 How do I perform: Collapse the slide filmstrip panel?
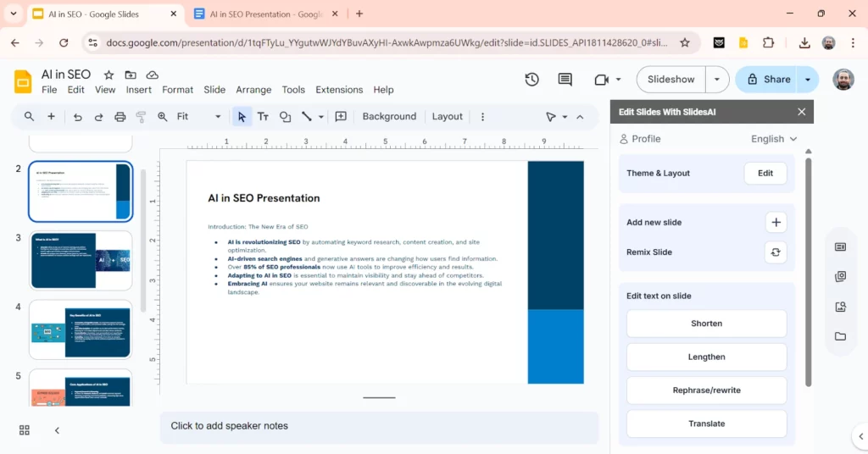click(x=57, y=430)
